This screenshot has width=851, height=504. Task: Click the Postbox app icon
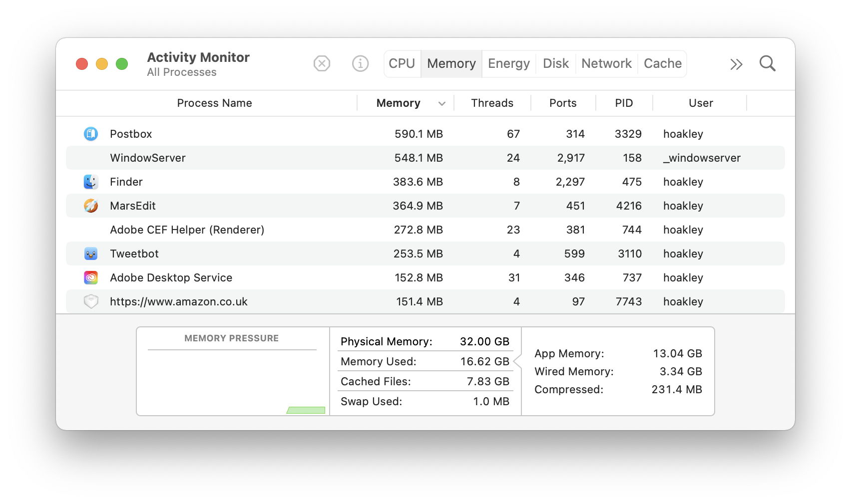[91, 134]
